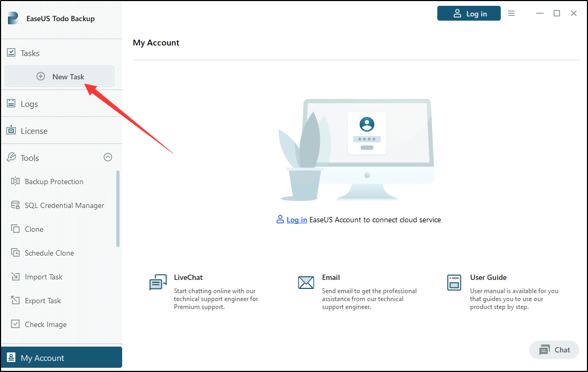Click the chat bubble icon in Chat button
This screenshot has height=372, width=588.
click(x=545, y=350)
